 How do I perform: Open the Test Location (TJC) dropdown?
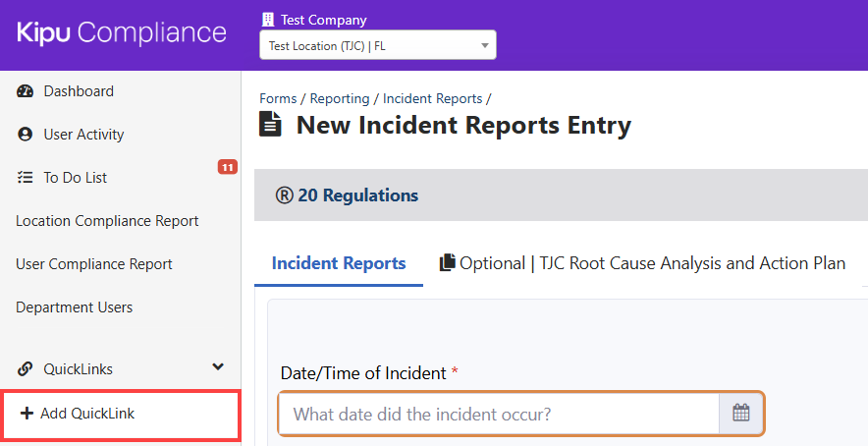(x=377, y=45)
